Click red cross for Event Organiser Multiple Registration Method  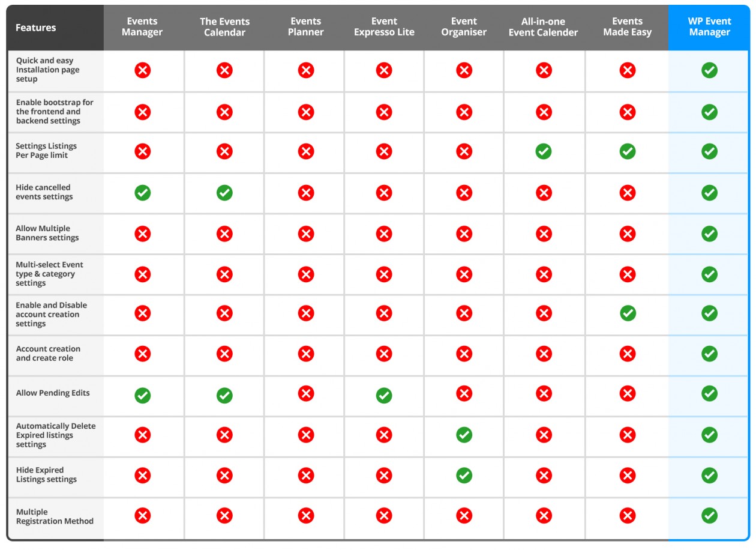pyautogui.click(x=464, y=515)
